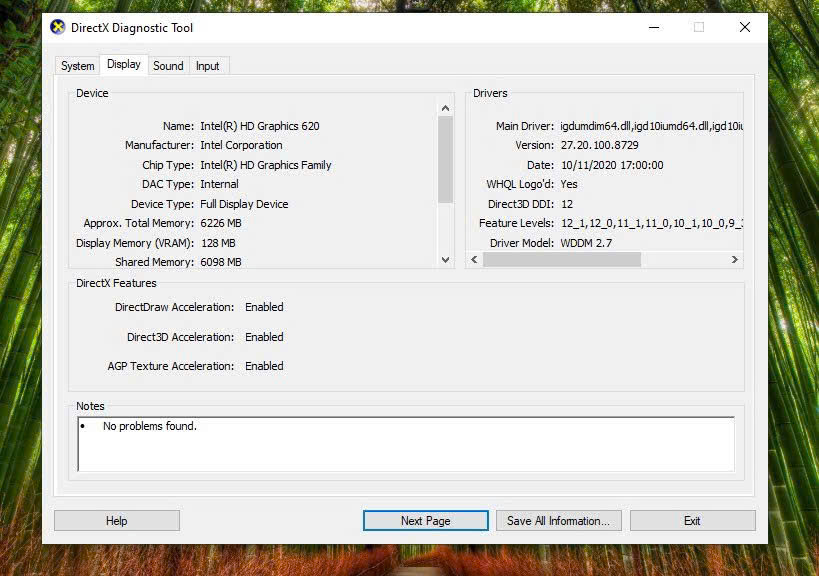Go to the Input tab
819x576 pixels.
point(208,66)
